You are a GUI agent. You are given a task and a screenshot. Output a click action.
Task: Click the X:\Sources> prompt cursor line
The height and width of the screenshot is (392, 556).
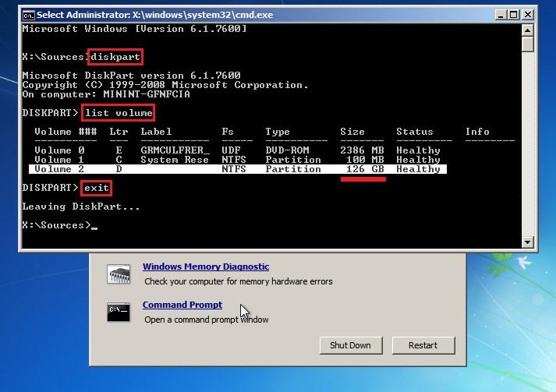click(x=57, y=225)
